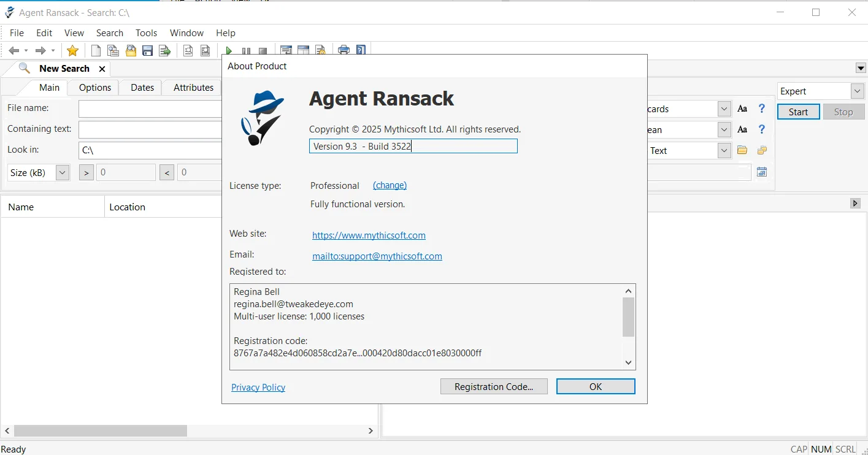This screenshot has height=455, width=868.
Task: Select the New Search tab
Action: 64,69
